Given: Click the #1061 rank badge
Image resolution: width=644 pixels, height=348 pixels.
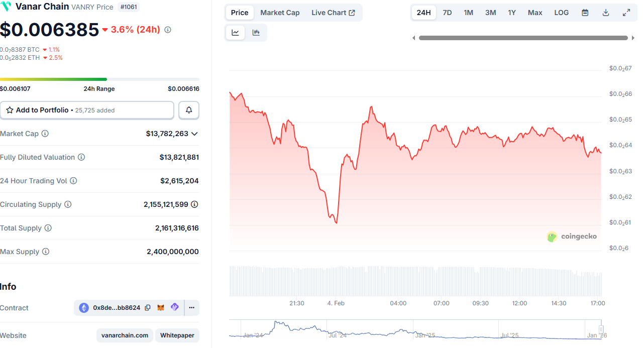Looking at the screenshot, I should pyautogui.click(x=129, y=7).
